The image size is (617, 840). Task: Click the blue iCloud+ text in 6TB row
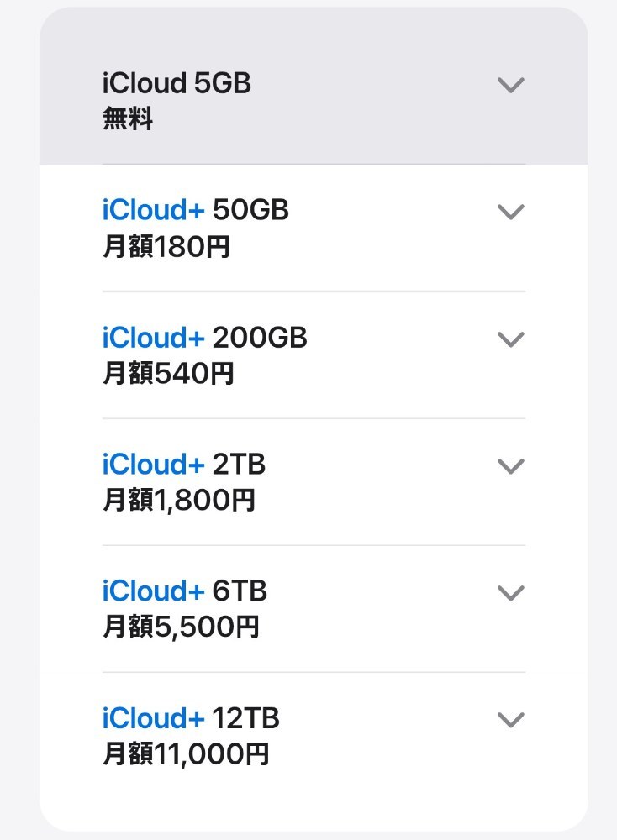153,591
